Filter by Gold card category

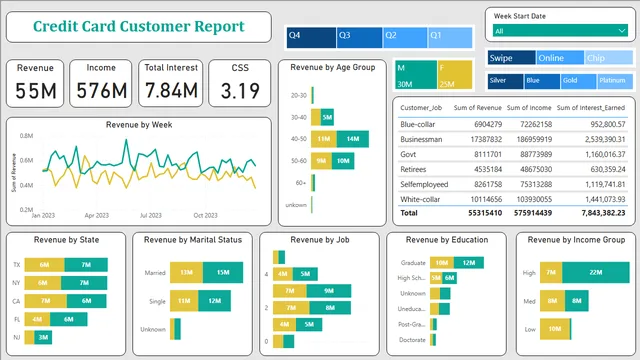click(578, 81)
